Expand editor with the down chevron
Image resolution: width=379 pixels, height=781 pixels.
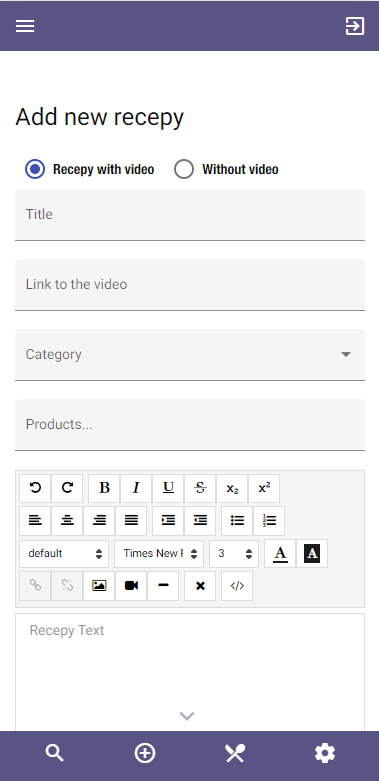click(187, 716)
